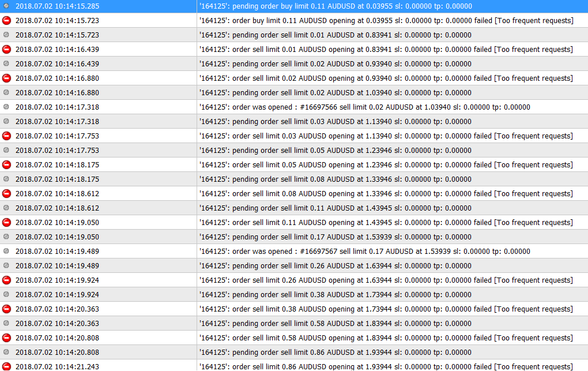Select message 'pending order sell limit 0.08 AUDUSD at 1.33946'

click(x=336, y=179)
